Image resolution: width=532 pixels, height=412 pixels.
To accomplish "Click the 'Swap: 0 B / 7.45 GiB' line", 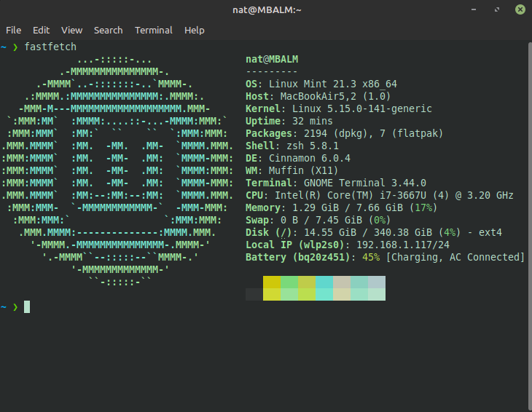I will [318, 221].
